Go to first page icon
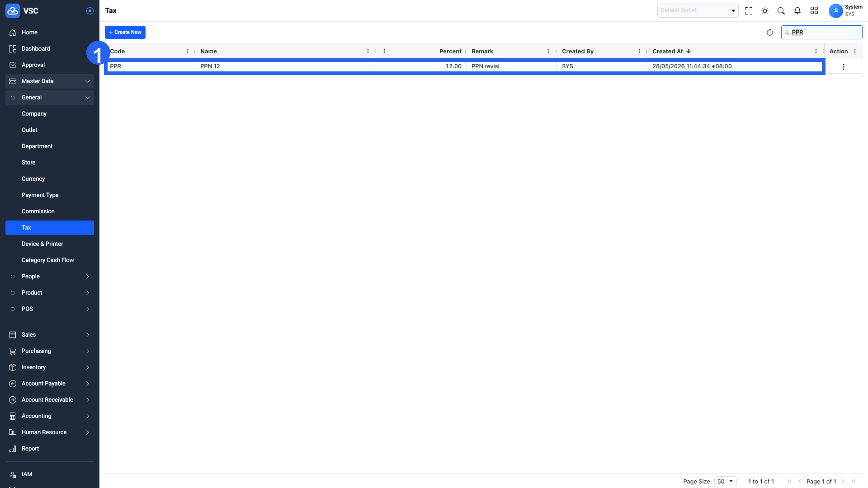Image resolution: width=868 pixels, height=488 pixels. [790, 482]
